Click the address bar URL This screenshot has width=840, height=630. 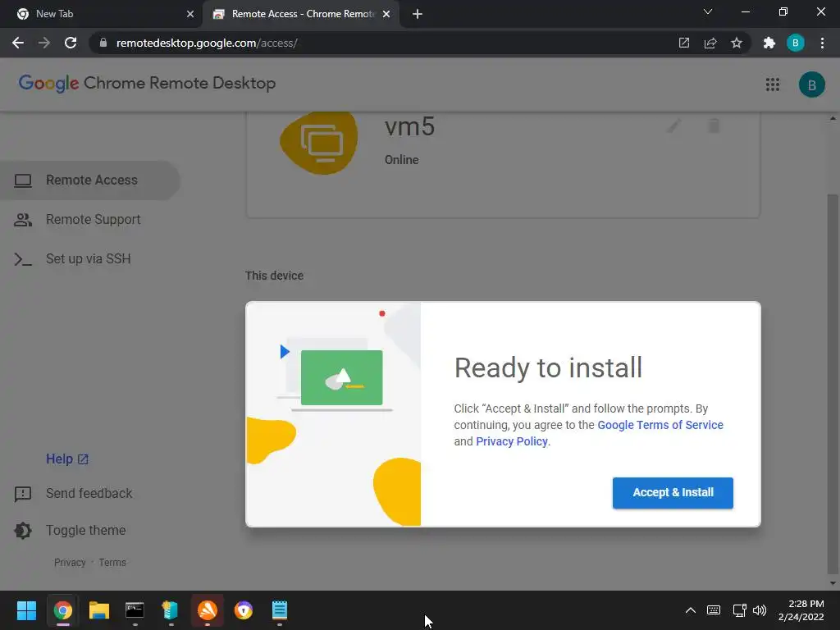207,43
